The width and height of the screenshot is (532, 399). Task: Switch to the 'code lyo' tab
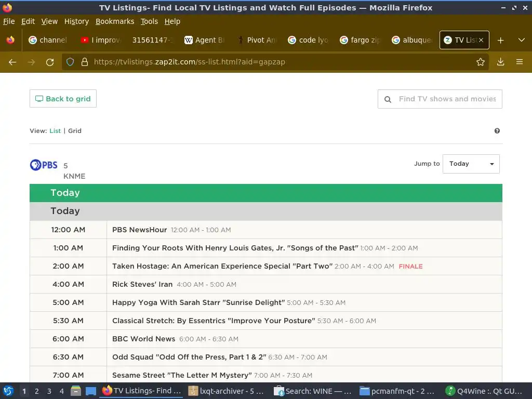tap(308, 40)
